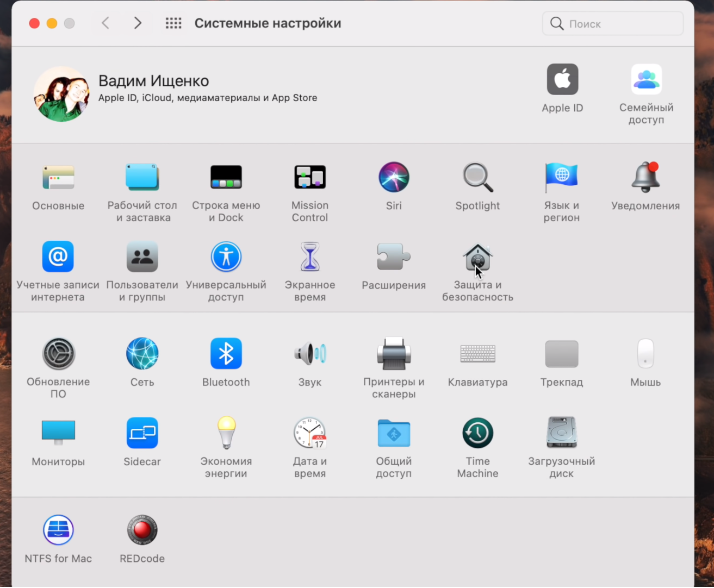Open Семейный доступ settings
Screen dimensions: 714x588
(x=647, y=79)
